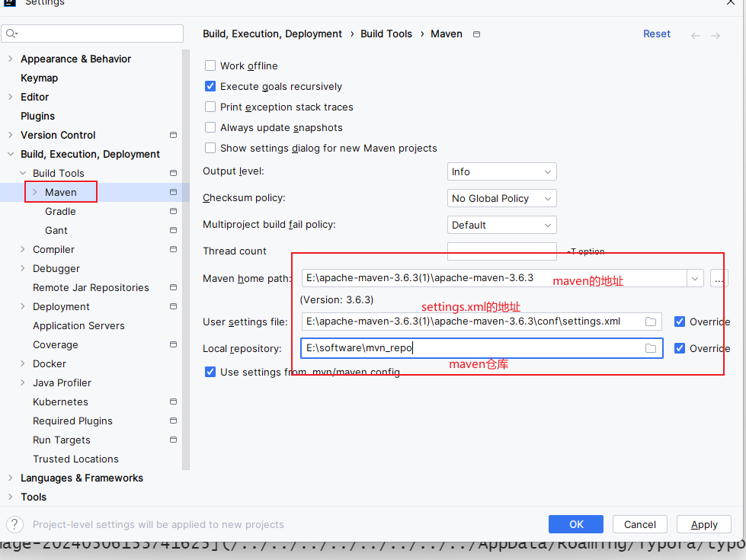The width and height of the screenshot is (746, 560).
Task: Expand the Maven node chevron
Action: [x=35, y=192]
